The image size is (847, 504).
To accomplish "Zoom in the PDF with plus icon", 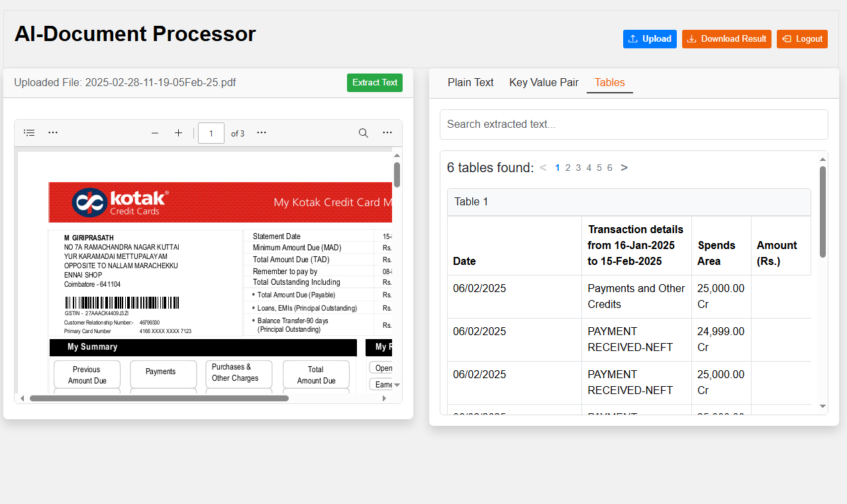I will 178,133.
